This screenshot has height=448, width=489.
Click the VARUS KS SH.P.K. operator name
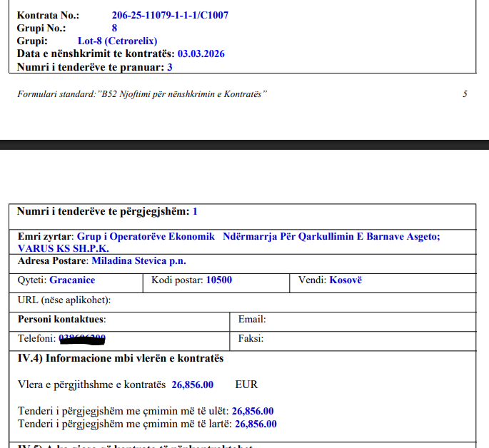coord(64,248)
